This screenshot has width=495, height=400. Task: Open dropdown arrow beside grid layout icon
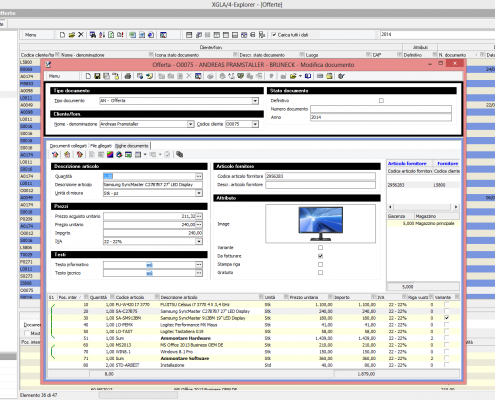click(x=145, y=154)
